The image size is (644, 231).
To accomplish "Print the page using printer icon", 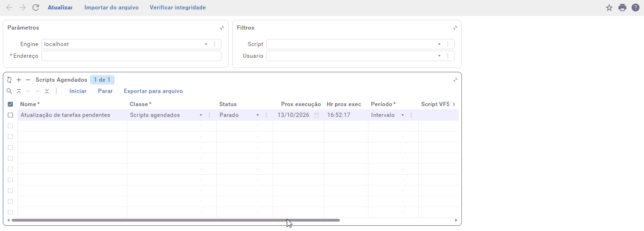I will (x=622, y=8).
